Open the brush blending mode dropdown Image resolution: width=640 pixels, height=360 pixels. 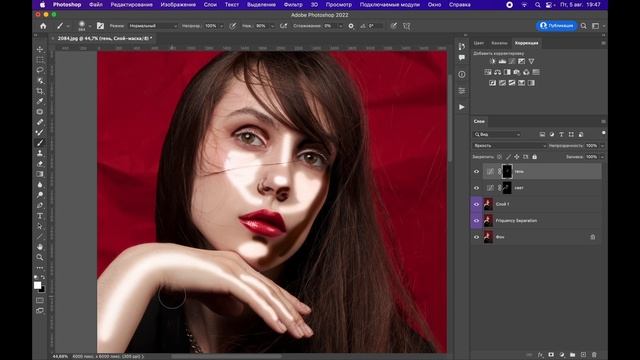(x=153, y=26)
